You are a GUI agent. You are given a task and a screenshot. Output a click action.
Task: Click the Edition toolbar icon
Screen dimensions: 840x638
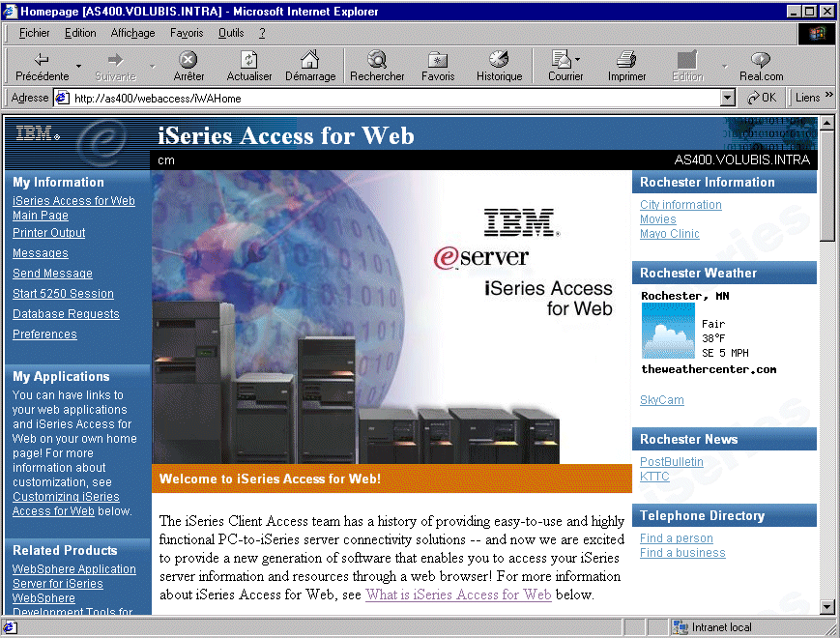coord(687,66)
